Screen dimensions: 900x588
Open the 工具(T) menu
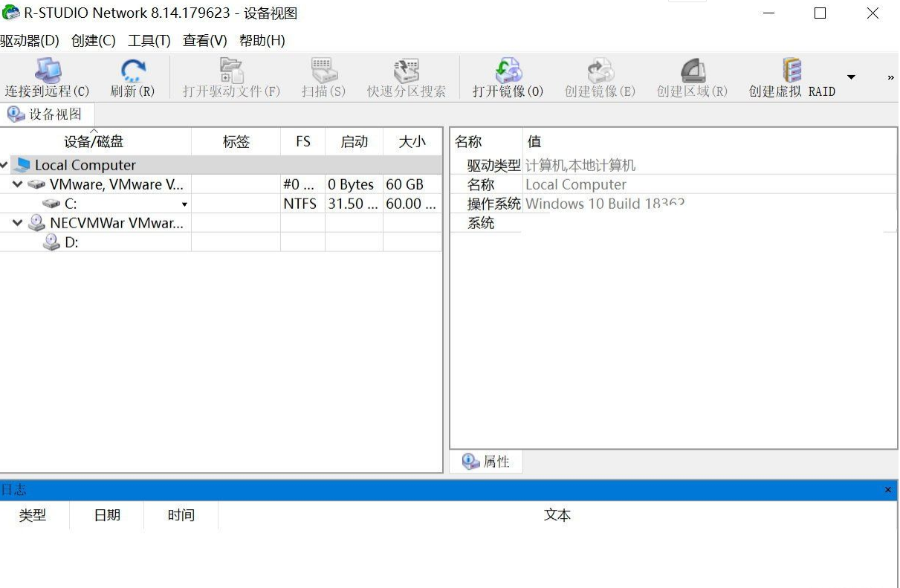149,41
